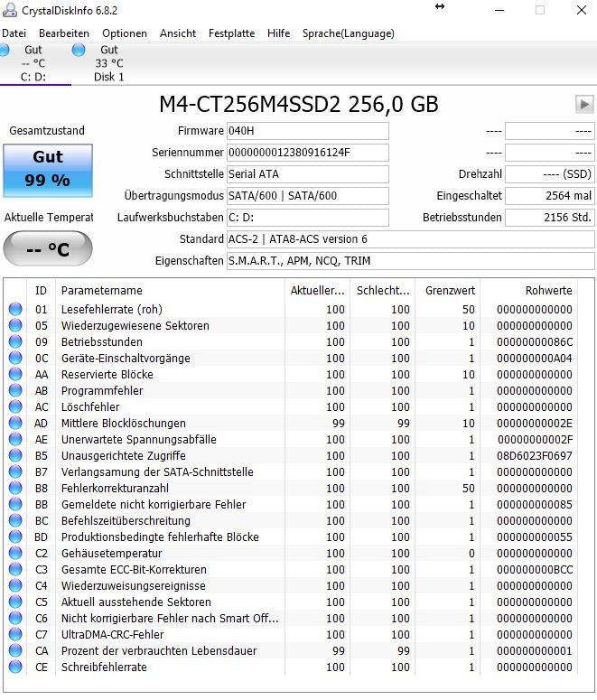Click status orb of Produktionsbedingte fehlerhafte Blöcke
Viewport: 597px width, 700px height.
click(15, 537)
